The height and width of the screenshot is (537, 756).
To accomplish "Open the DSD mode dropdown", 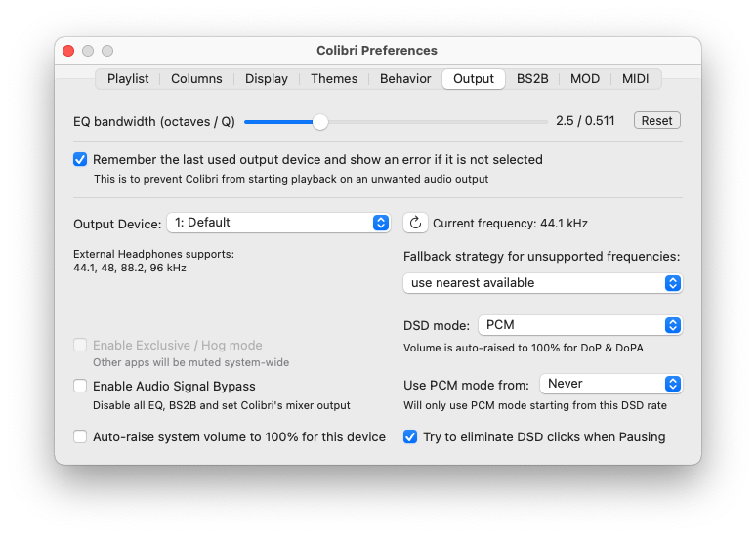I will point(580,325).
